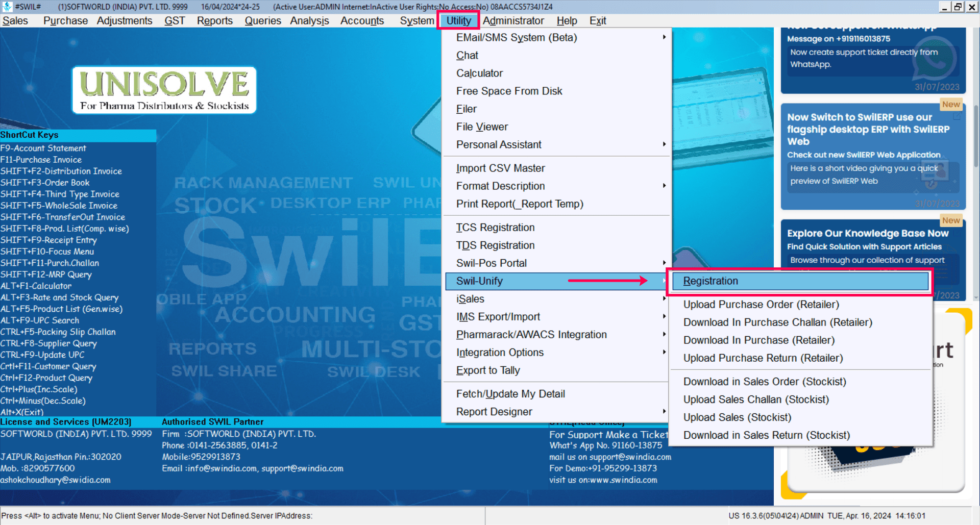Select Download in Sales Order (Stockist)
Screen dimensions: 980x525
click(x=800, y=382)
